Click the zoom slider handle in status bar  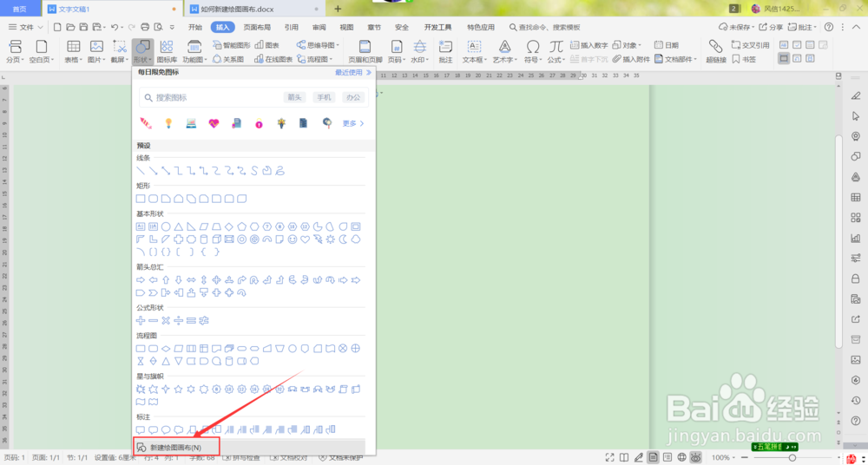coord(792,458)
